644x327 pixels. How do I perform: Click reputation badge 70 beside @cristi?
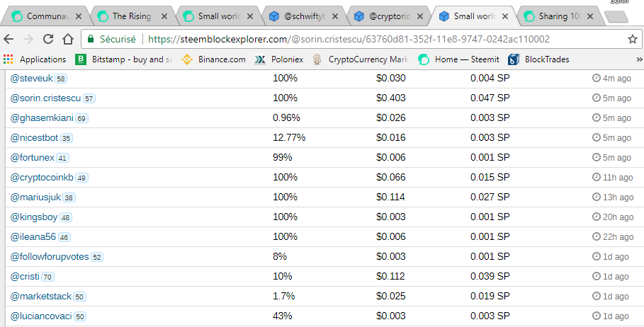[x=47, y=277]
